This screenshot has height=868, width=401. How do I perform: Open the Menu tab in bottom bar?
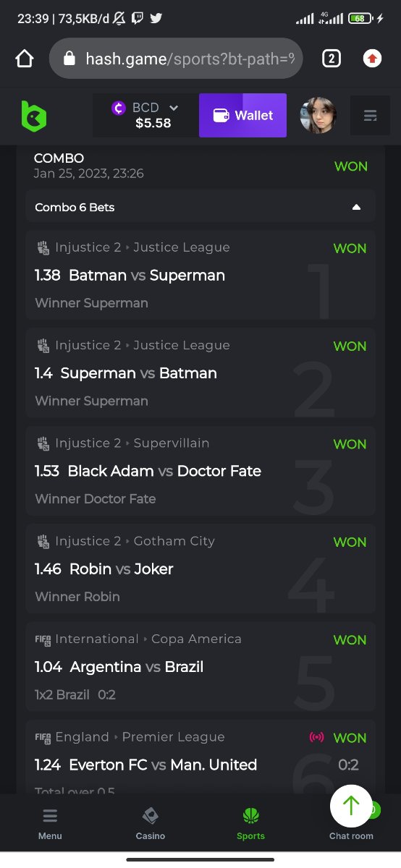[50, 824]
